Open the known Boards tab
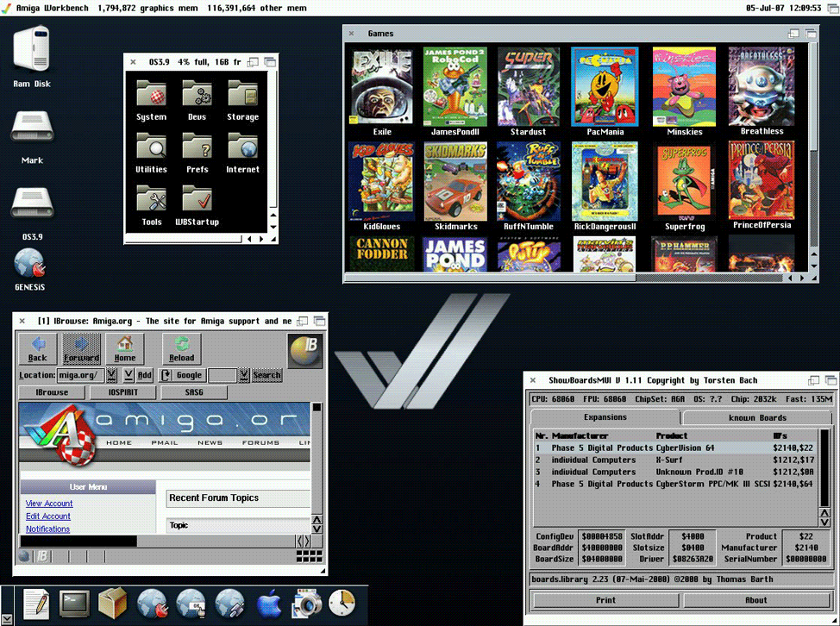The height and width of the screenshot is (626, 840). click(757, 417)
